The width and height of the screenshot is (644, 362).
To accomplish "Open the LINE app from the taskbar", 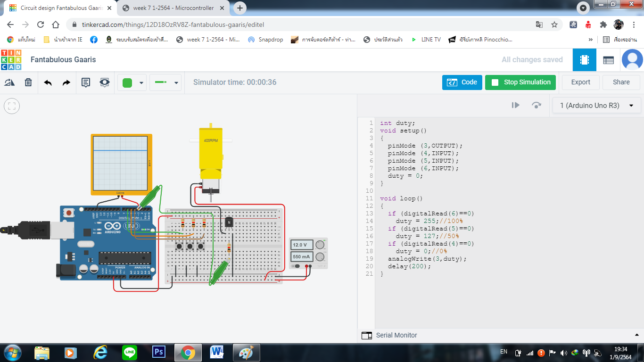I will coord(129,352).
